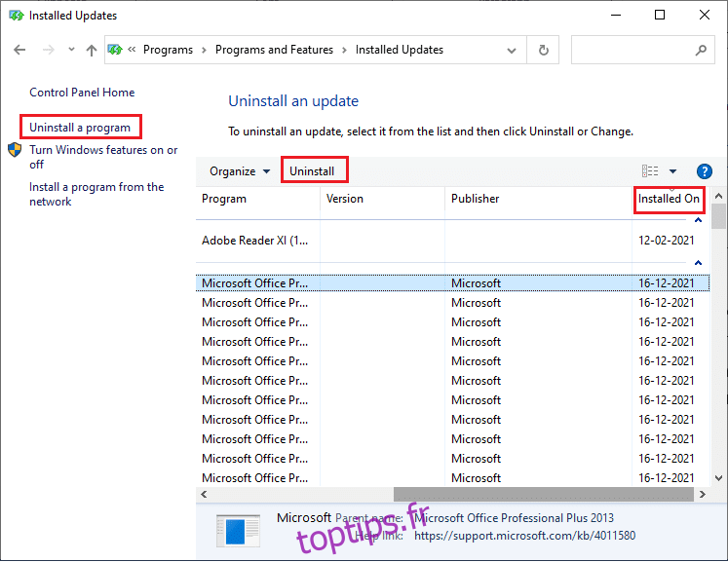Image resolution: width=728 pixels, height=562 pixels.
Task: Open the Organize dropdown menu
Action: [x=240, y=171]
